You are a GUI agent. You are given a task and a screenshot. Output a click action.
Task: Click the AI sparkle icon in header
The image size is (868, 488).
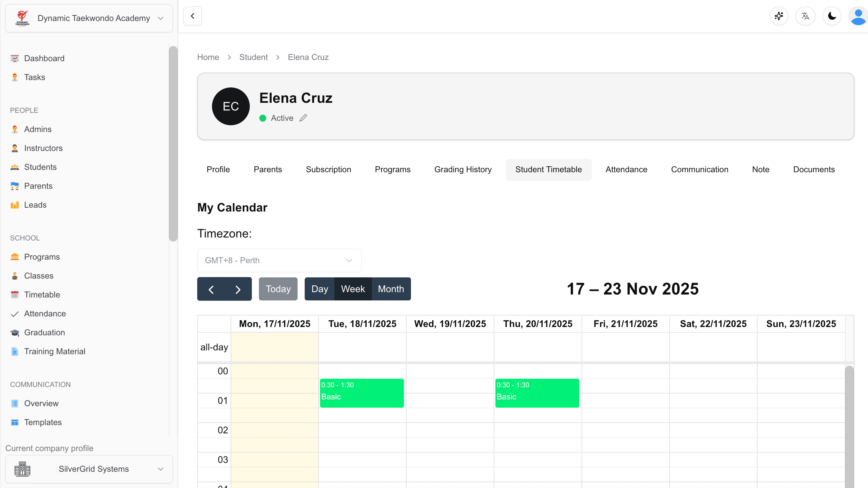click(x=779, y=16)
